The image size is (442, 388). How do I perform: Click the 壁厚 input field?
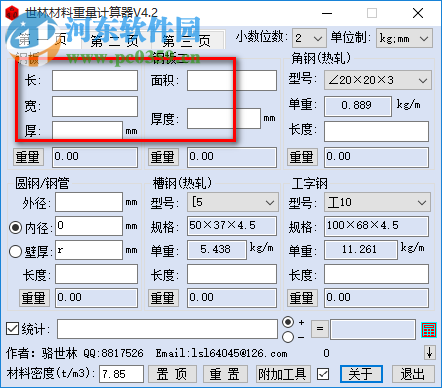89,250
